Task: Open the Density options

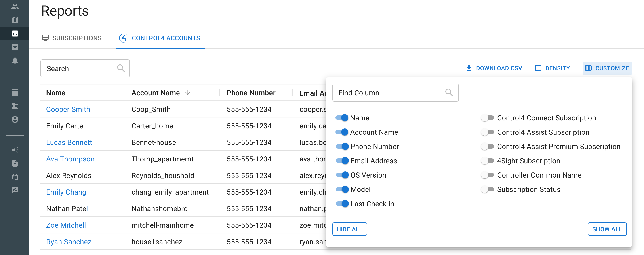Action: [x=552, y=68]
